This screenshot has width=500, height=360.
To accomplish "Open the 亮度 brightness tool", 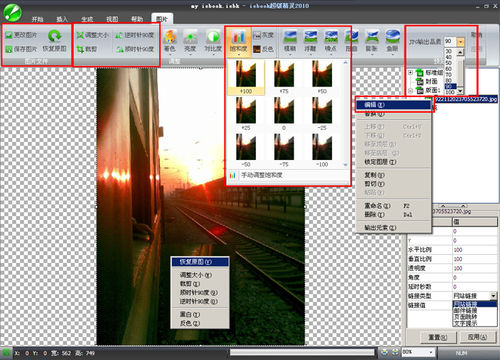I will pyautogui.click(x=190, y=41).
